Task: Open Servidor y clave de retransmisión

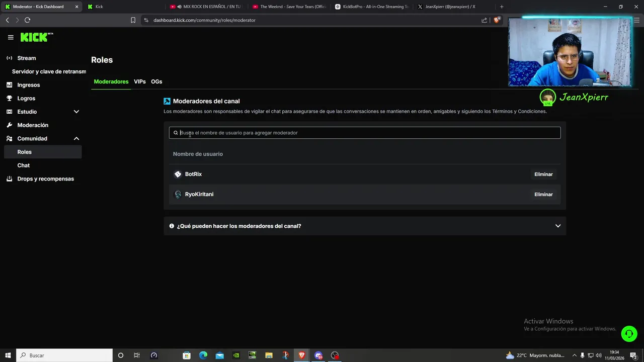Action: pyautogui.click(x=49, y=71)
